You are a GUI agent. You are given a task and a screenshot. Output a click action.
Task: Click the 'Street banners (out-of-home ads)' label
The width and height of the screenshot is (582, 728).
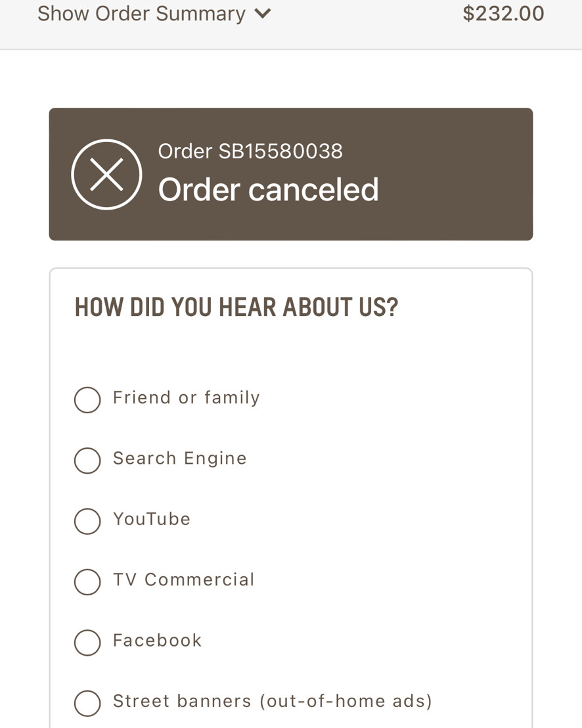click(x=273, y=701)
